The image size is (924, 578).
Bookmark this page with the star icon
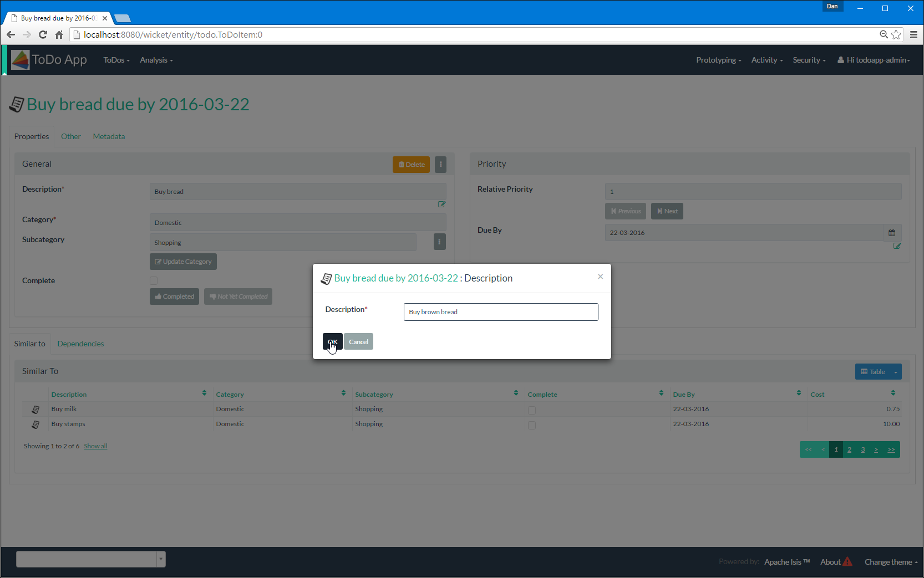click(x=896, y=35)
